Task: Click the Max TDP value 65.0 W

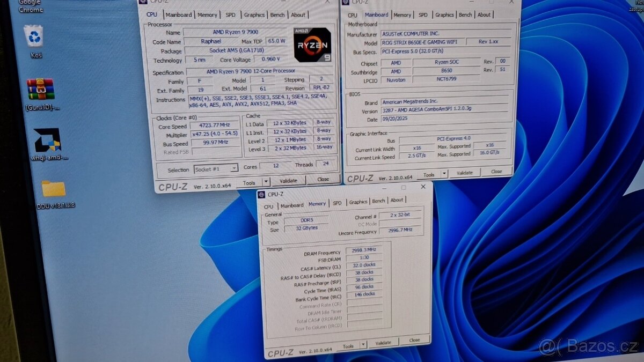Action: [x=276, y=41]
